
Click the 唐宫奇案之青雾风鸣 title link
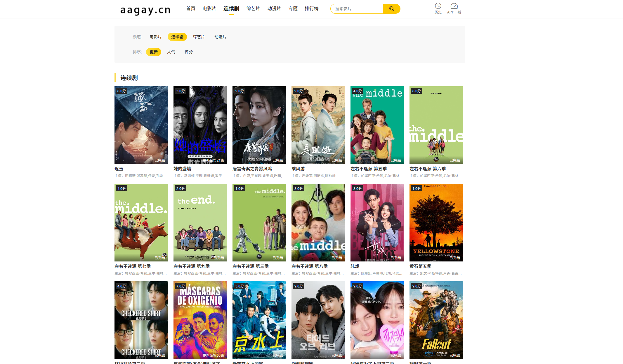click(x=252, y=169)
